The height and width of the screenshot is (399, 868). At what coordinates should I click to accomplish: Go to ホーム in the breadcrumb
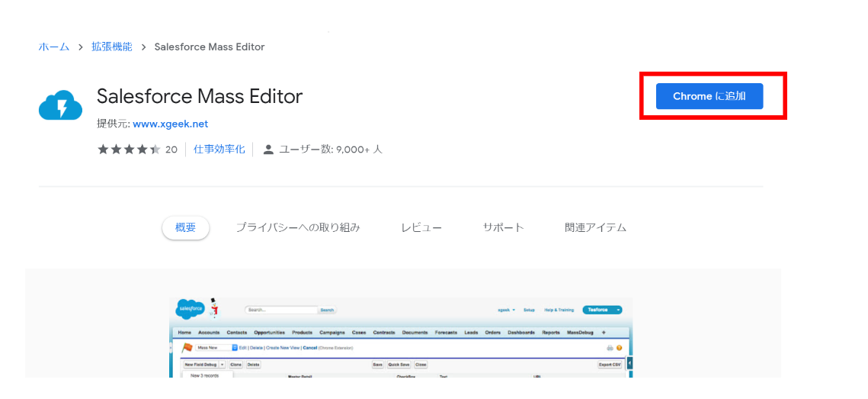(x=53, y=47)
